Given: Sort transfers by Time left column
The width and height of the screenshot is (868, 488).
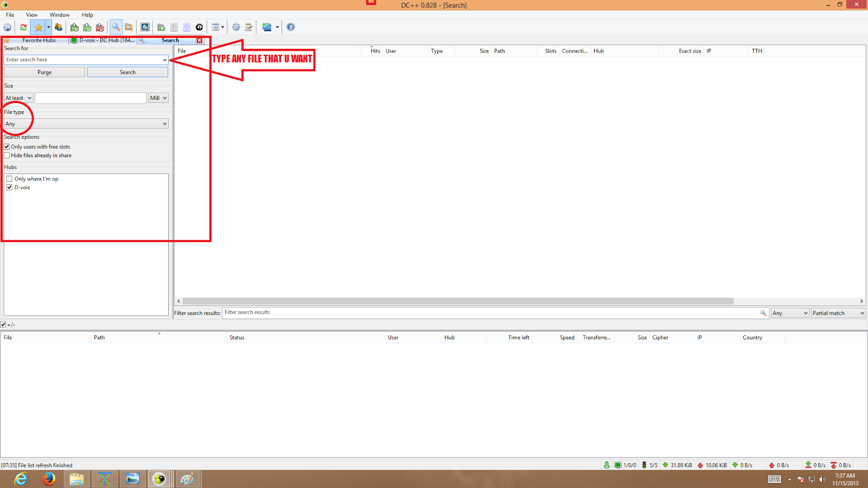Looking at the screenshot, I should tap(509, 337).
